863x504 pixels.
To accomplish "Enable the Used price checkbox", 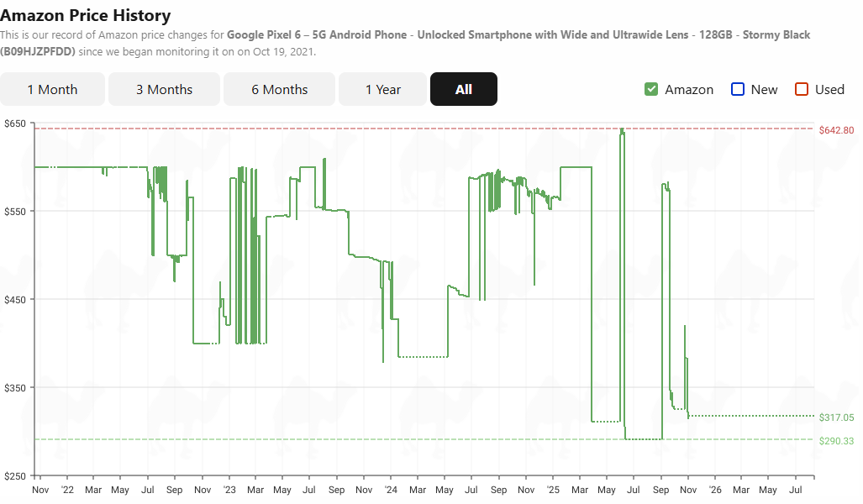I will tap(802, 89).
